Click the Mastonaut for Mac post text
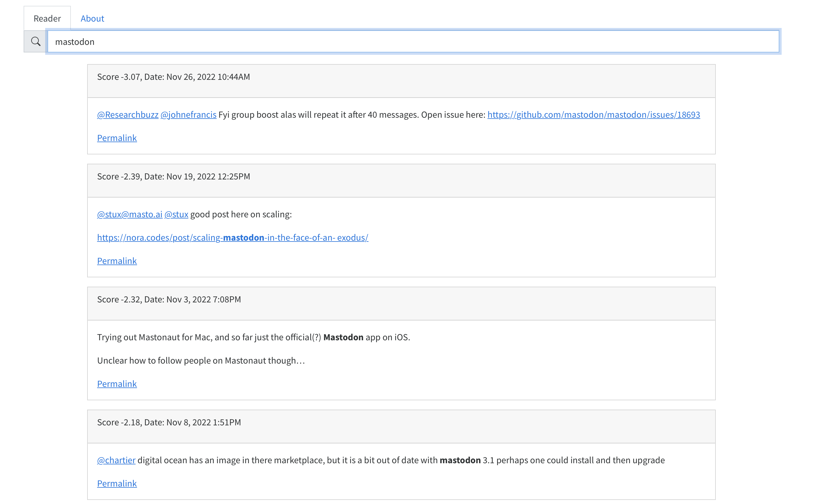 (x=254, y=337)
